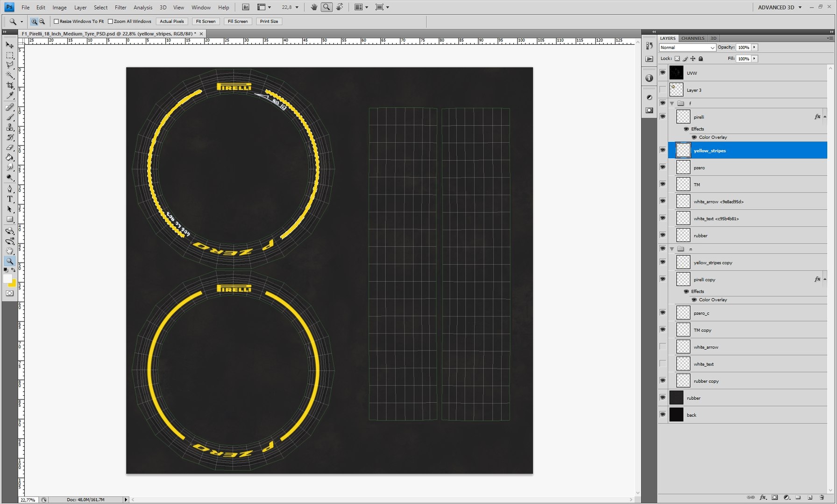The image size is (837, 504).
Task: Open the Analysis menu
Action: coord(142,7)
